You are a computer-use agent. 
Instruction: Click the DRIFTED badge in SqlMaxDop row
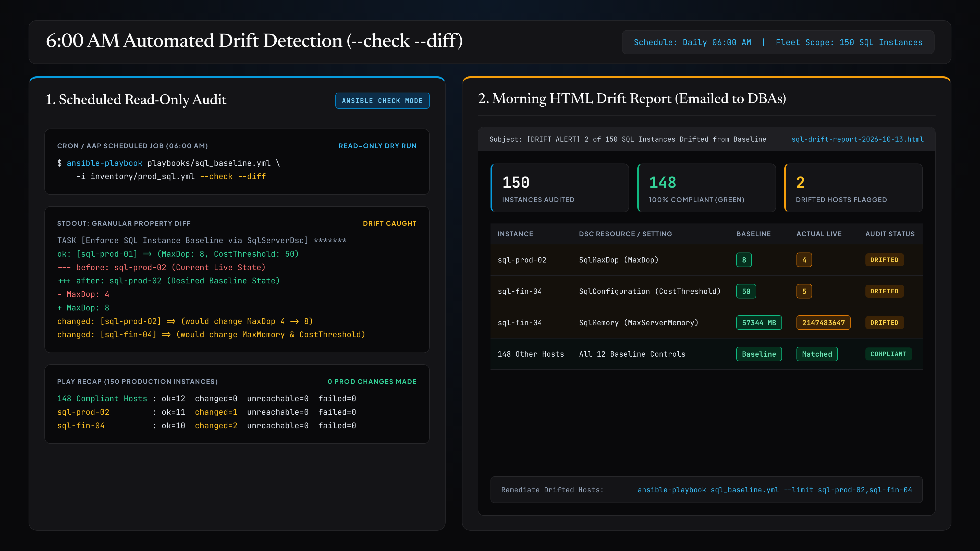[x=885, y=260]
